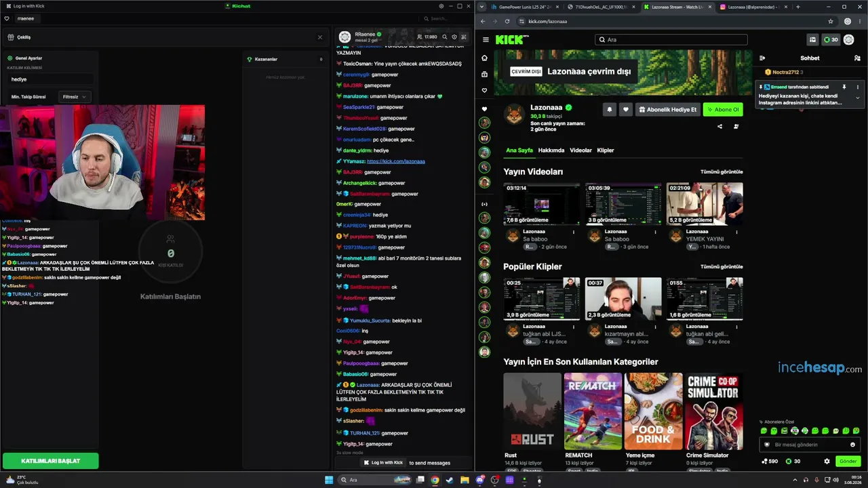The height and width of the screenshot is (488, 868).
Task: Click the shield moderation icon in Kichat
Action: (454, 37)
